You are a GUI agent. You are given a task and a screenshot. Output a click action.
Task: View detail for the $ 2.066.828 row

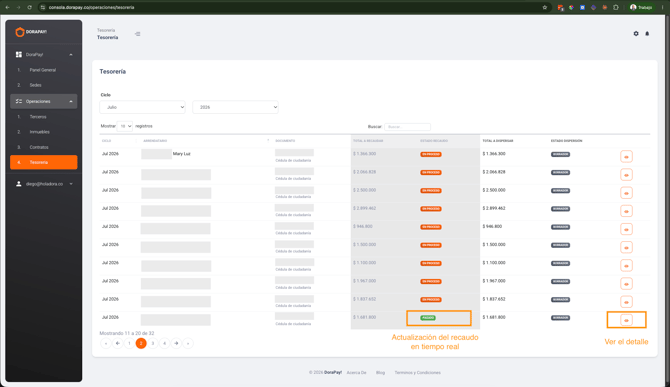click(626, 175)
